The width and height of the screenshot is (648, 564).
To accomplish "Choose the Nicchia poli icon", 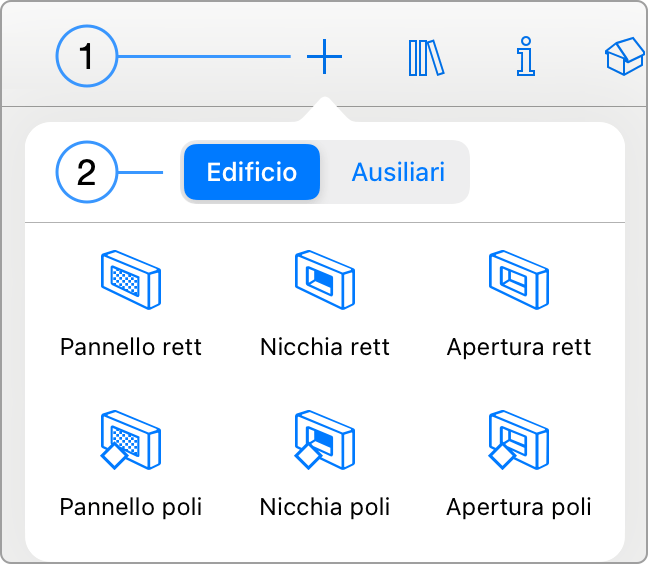I will pyautogui.click(x=325, y=440).
